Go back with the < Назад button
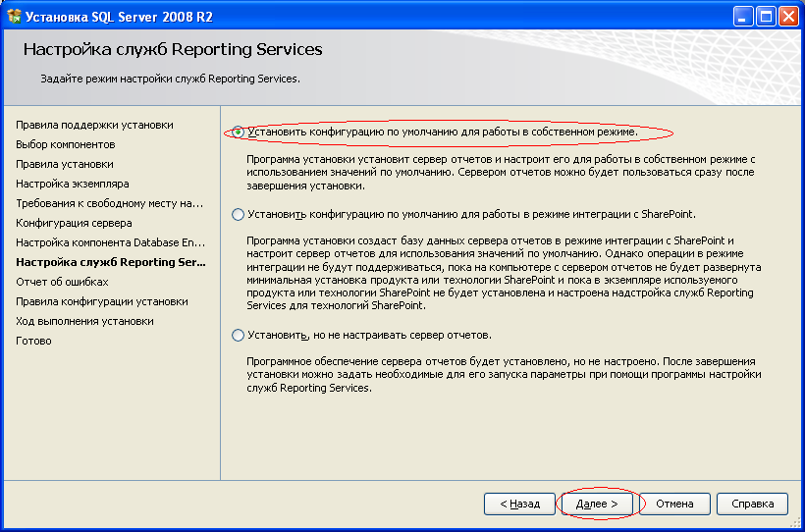Screen dimensions: 805x532 pos(519,504)
